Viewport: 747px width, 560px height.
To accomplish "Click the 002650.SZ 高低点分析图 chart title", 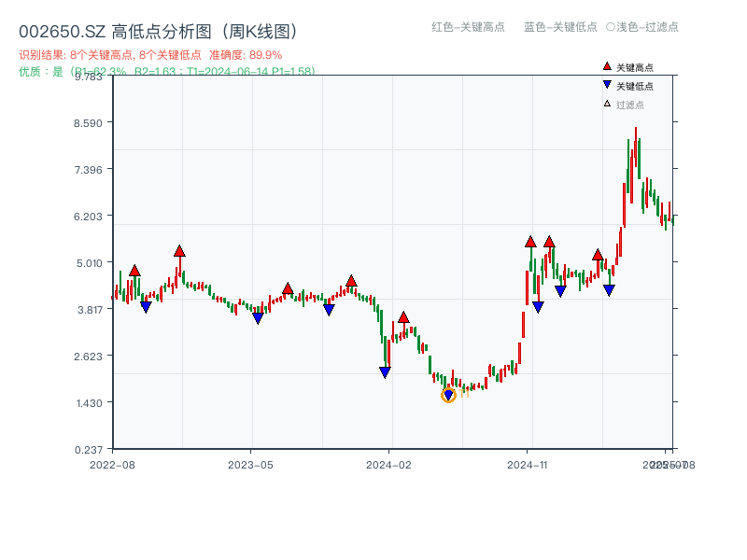I will (x=158, y=32).
